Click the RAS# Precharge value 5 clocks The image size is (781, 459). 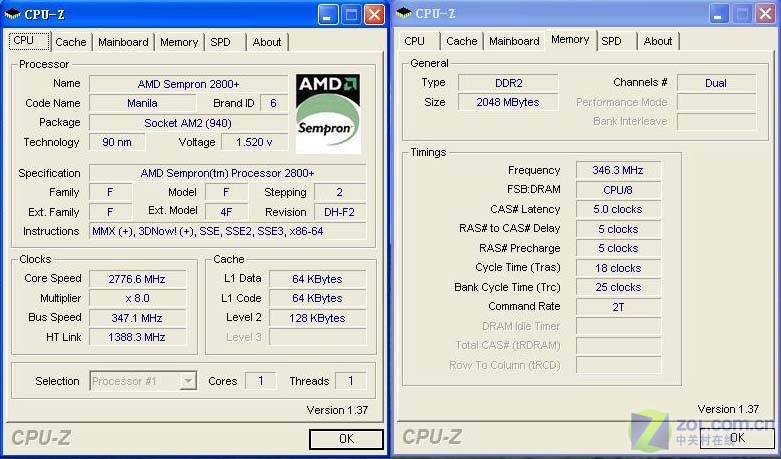point(618,248)
